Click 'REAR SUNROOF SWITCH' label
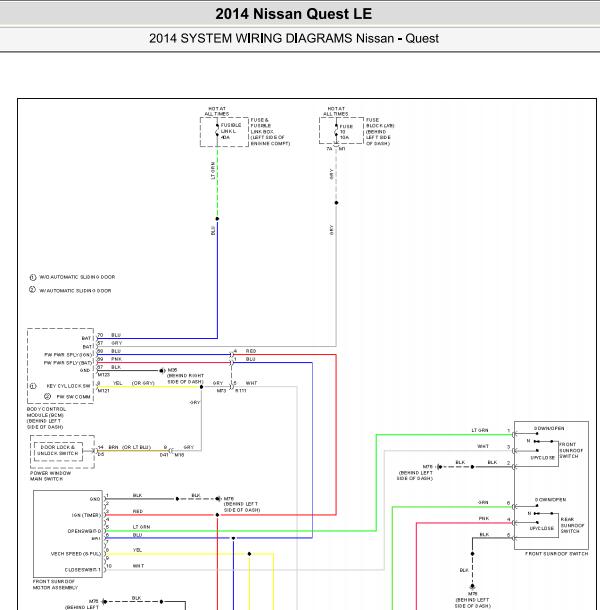Viewport: 600px width, 610px height. (572, 525)
